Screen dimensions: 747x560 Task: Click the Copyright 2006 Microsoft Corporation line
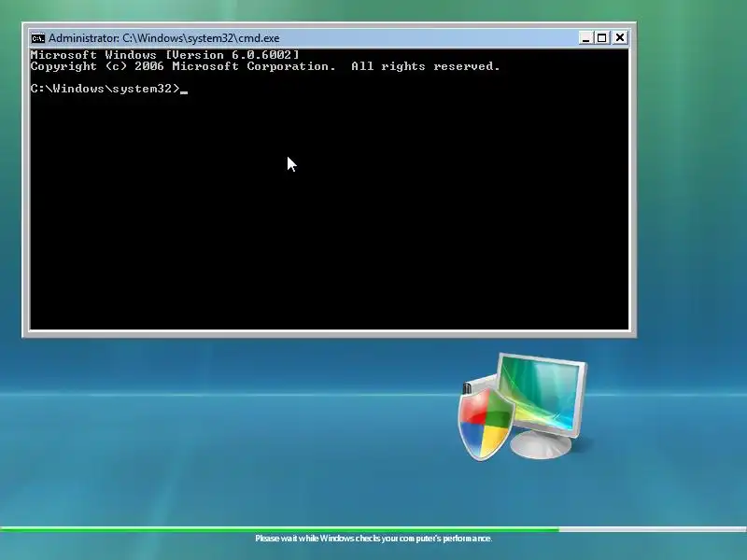(x=265, y=66)
